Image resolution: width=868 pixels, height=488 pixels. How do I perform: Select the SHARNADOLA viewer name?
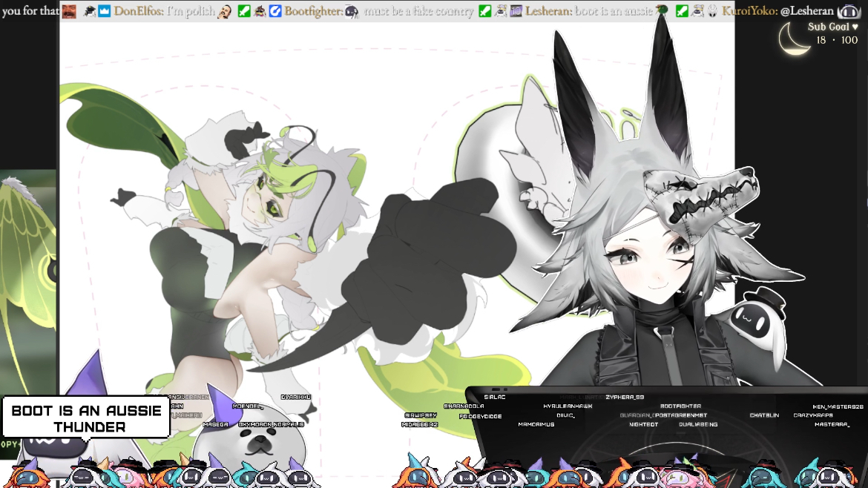click(x=464, y=406)
